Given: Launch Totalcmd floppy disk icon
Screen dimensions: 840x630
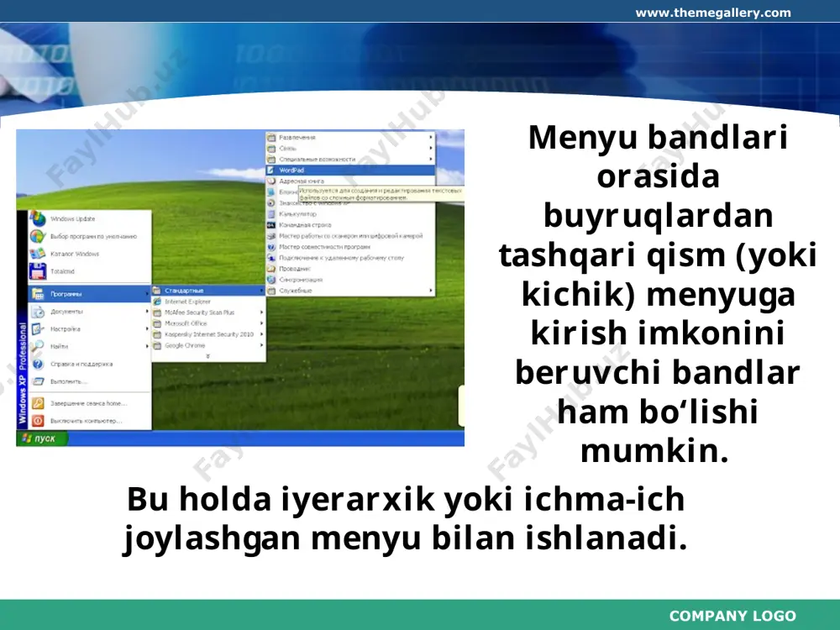Looking at the screenshot, I should [38, 271].
